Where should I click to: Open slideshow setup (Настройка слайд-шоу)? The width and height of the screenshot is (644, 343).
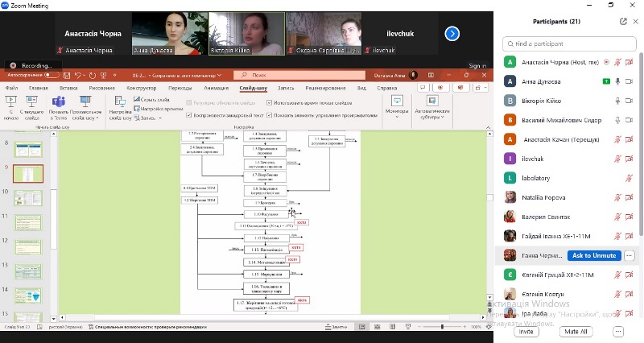click(120, 108)
